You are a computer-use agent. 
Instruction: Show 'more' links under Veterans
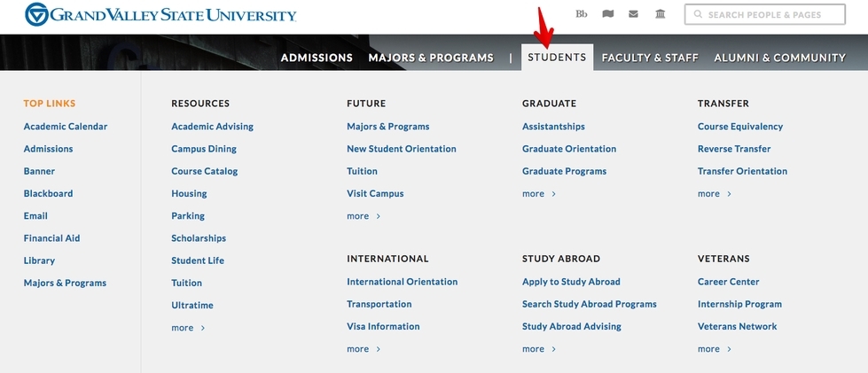(x=715, y=349)
